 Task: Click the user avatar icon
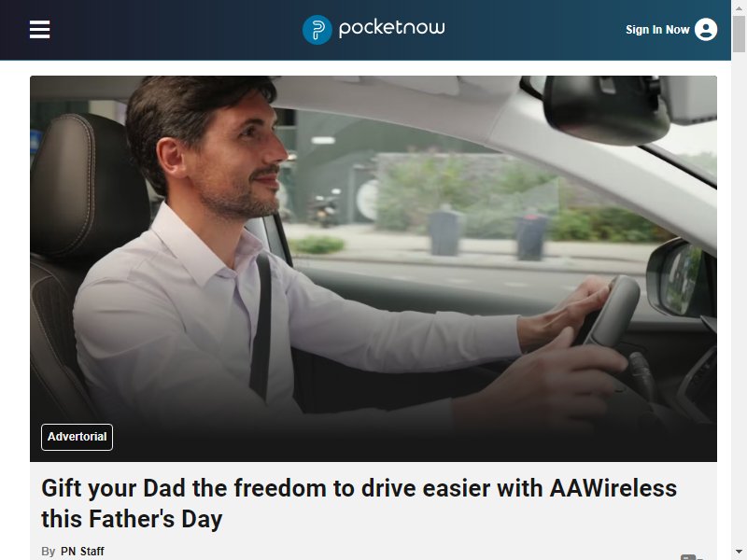[x=706, y=30]
